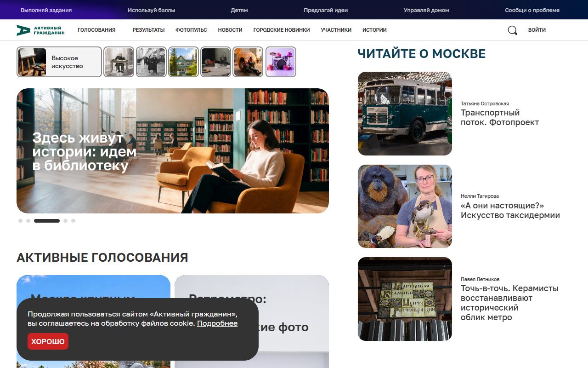Select the first carousel dot
This screenshot has height=368, width=588.
click(x=20, y=221)
